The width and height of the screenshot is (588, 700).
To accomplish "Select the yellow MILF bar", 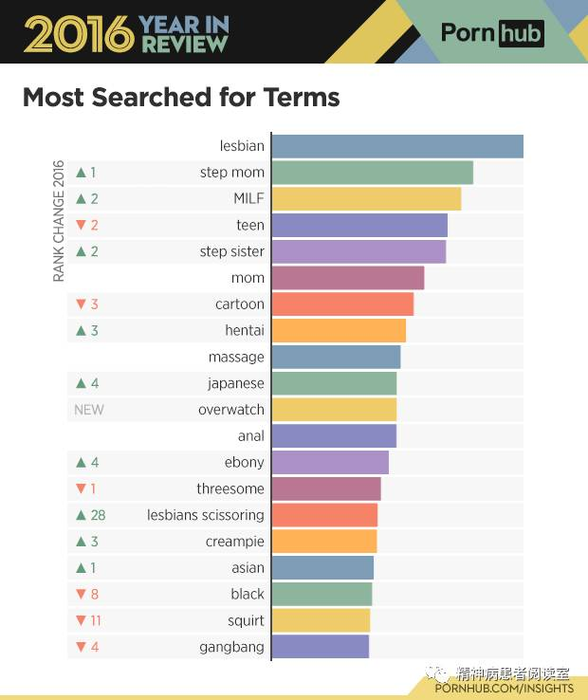I will click(366, 198).
